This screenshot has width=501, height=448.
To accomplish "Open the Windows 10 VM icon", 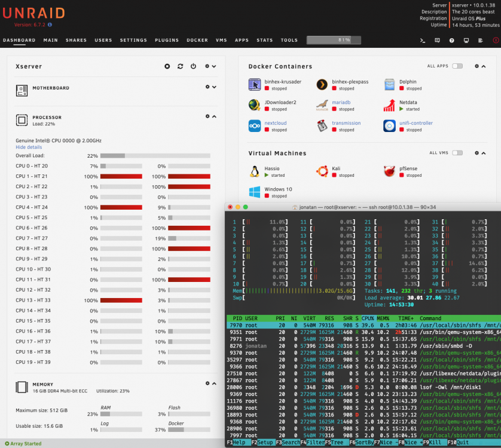I will [255, 192].
